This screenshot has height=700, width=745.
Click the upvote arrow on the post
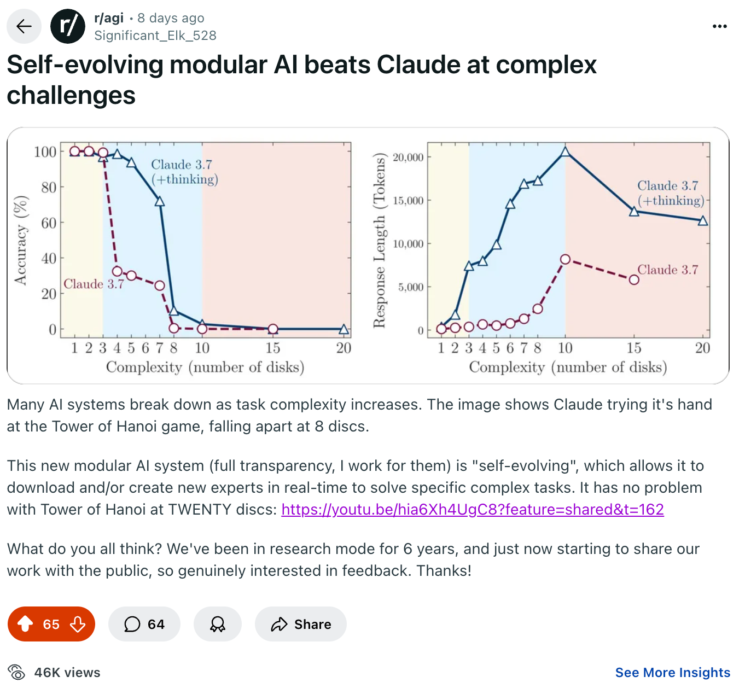point(26,624)
